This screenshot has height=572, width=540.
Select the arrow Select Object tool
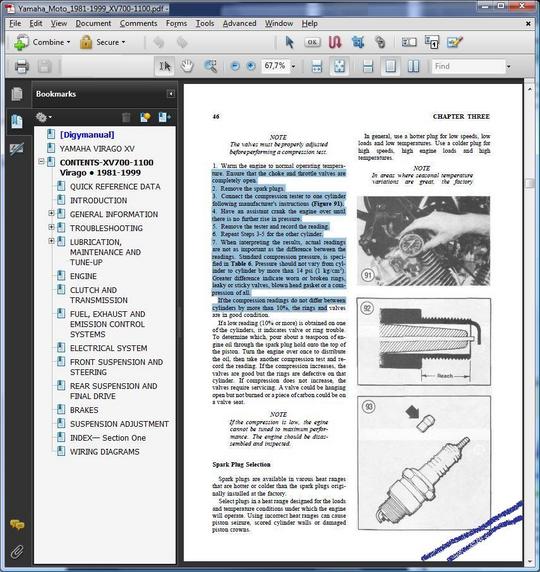(290, 42)
